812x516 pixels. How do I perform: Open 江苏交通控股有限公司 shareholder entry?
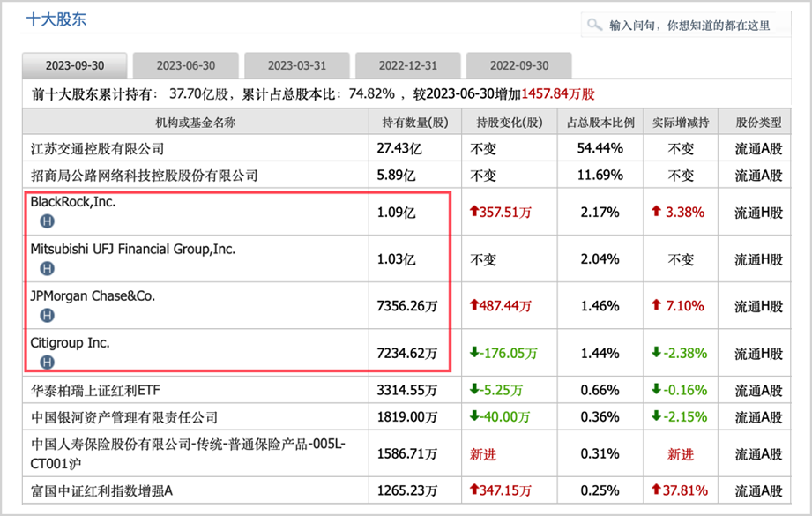click(98, 148)
